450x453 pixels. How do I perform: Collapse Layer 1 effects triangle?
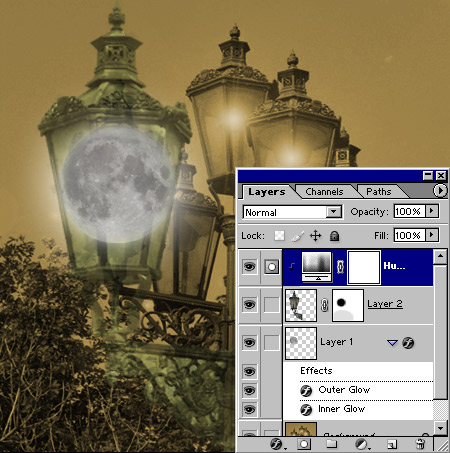[x=392, y=343]
